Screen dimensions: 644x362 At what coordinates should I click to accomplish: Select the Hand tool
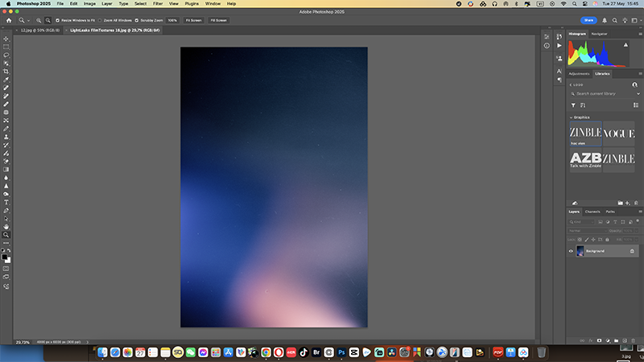(x=6, y=226)
